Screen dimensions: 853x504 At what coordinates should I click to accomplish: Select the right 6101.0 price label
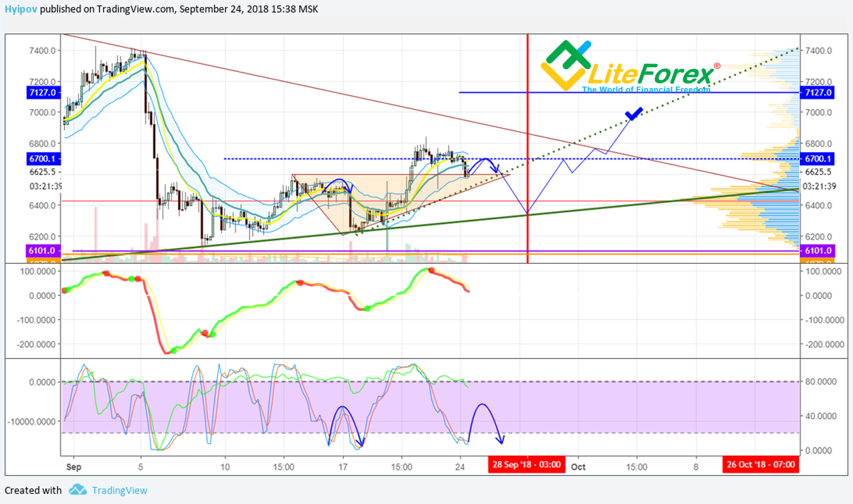coord(817,251)
